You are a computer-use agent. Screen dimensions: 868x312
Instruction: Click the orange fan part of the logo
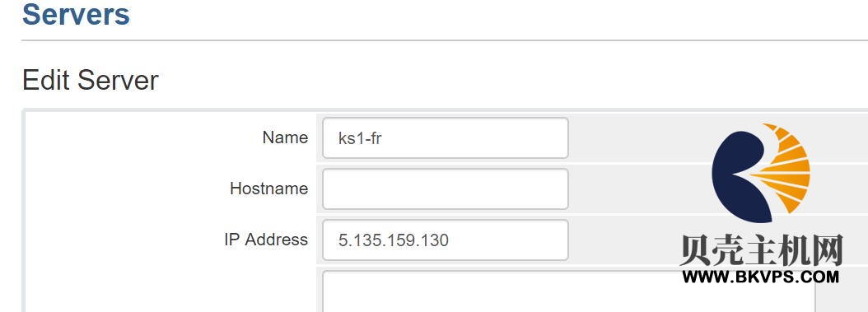[x=783, y=169]
